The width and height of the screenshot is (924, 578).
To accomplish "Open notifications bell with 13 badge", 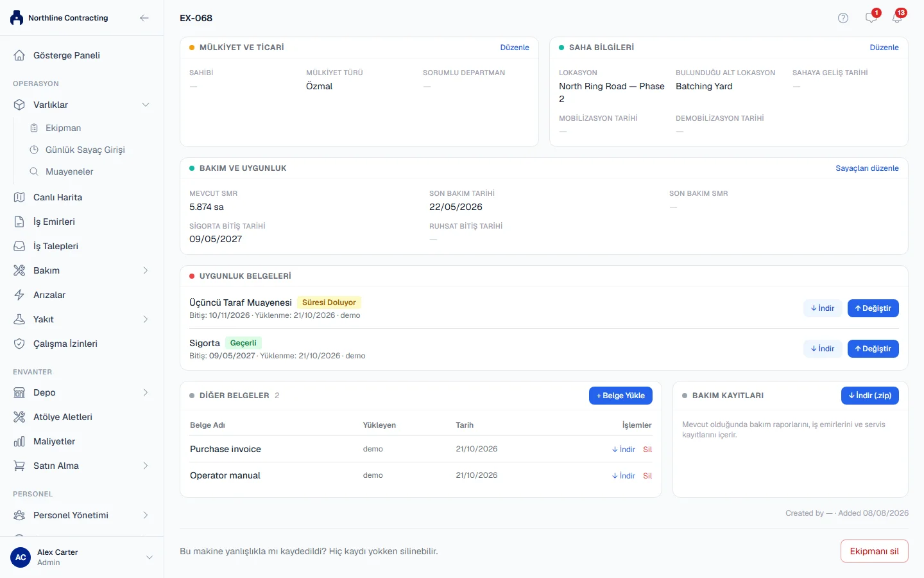I will [x=897, y=17].
